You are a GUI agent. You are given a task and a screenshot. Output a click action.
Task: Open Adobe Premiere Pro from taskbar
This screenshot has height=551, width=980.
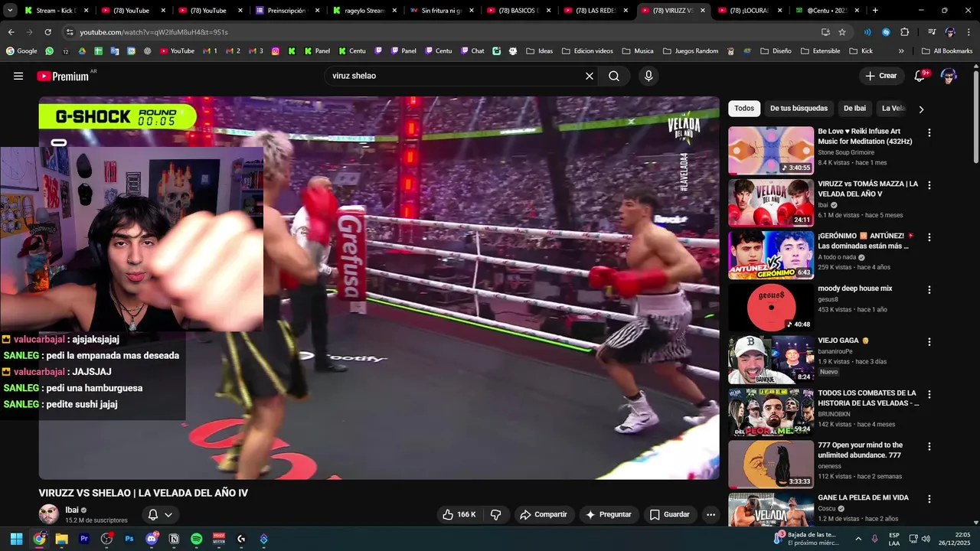84,539
